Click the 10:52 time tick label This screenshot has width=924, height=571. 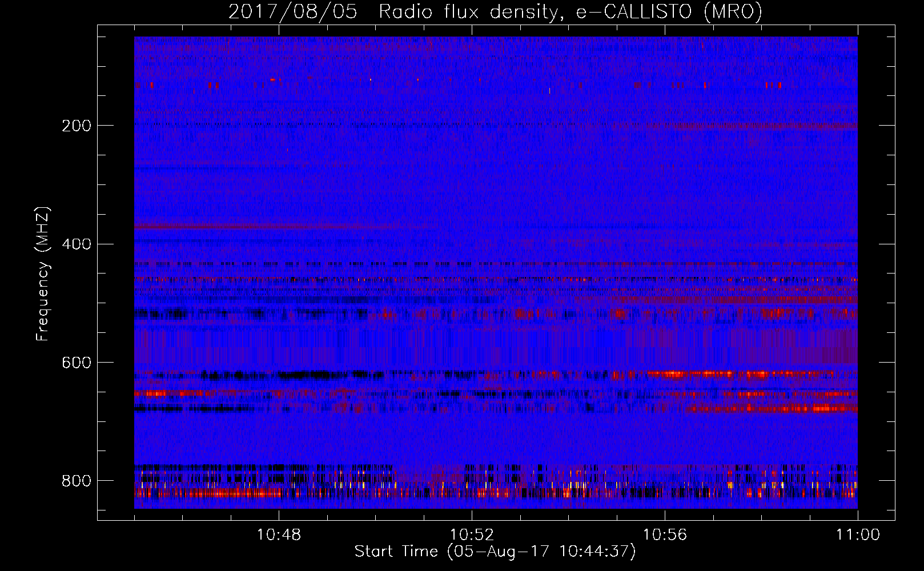tap(472, 535)
